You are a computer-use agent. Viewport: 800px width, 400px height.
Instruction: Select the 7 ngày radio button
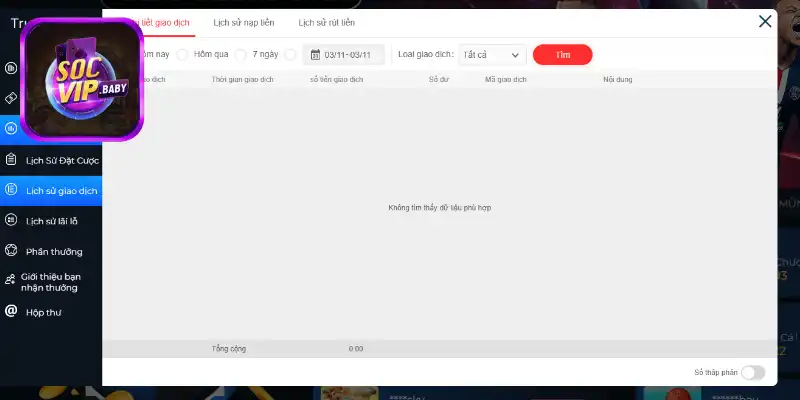tap(241, 55)
